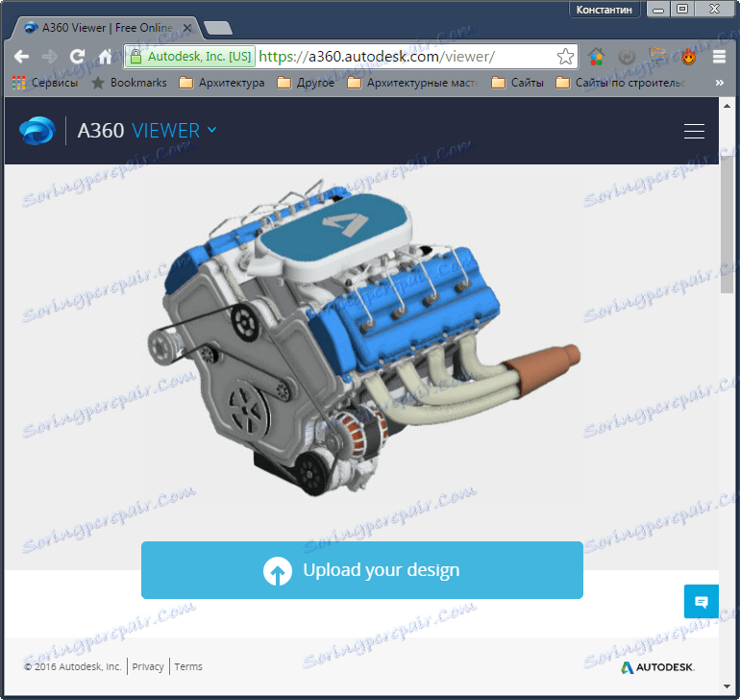Open the Другое bookmarks folder
This screenshot has height=700, width=740.
coord(306,83)
